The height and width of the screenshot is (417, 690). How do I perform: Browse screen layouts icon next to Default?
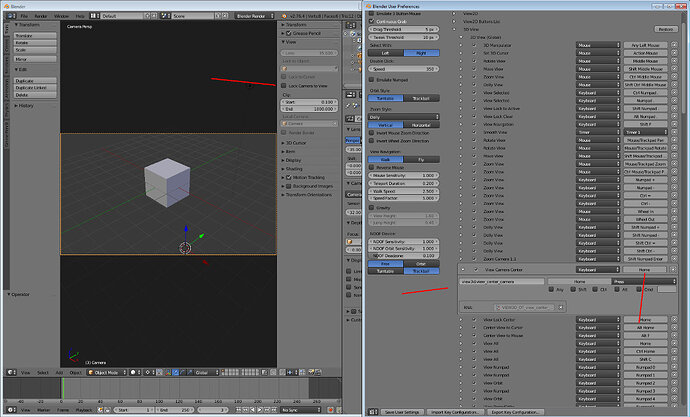[93, 16]
